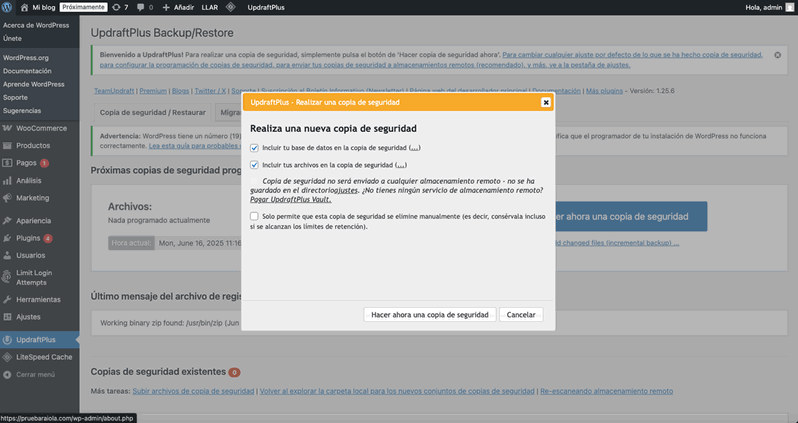Open the Premium link
The height and width of the screenshot is (423, 798).
(153, 91)
